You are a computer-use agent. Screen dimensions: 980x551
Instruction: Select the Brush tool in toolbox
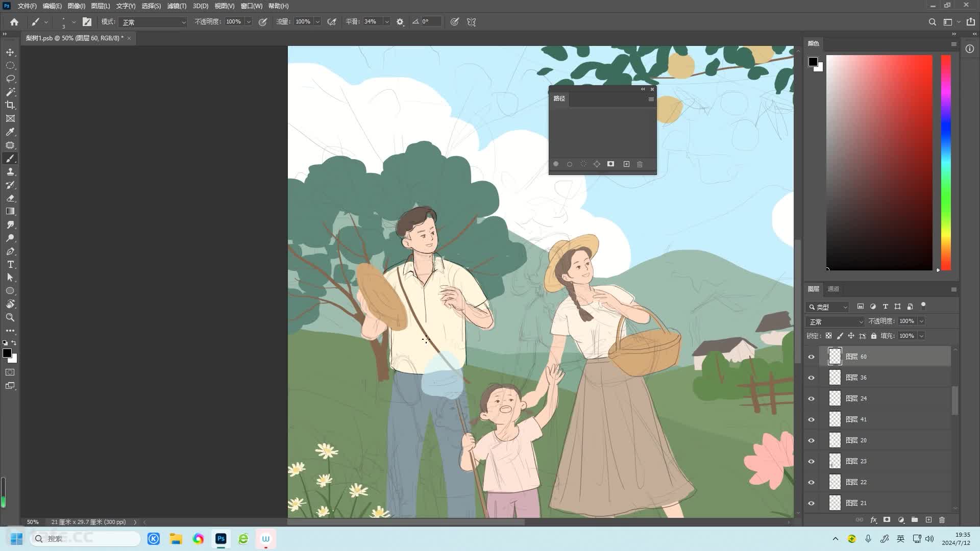tap(10, 159)
